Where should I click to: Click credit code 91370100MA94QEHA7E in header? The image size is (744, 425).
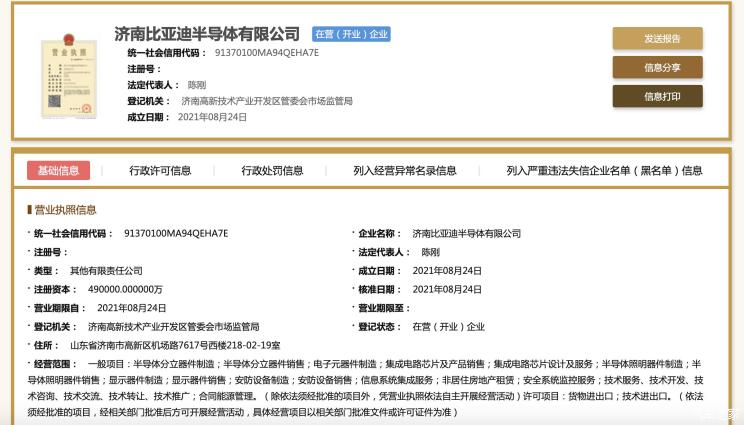pos(252,52)
